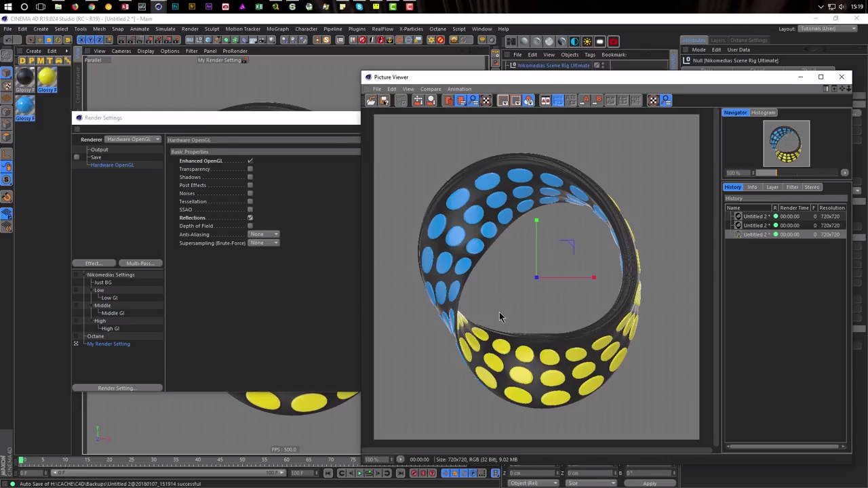Image resolution: width=868 pixels, height=488 pixels.
Task: Click the red render icon in top-right toolbar
Action: pos(613,41)
